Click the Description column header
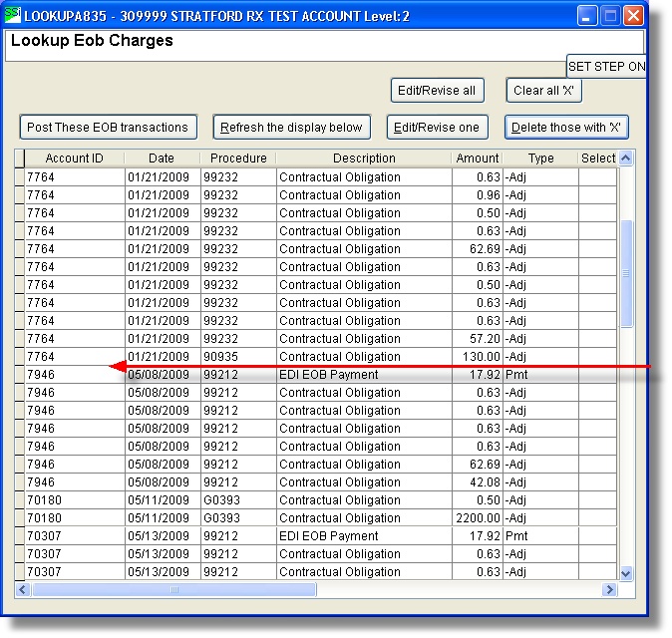672x638 pixels. click(364, 159)
